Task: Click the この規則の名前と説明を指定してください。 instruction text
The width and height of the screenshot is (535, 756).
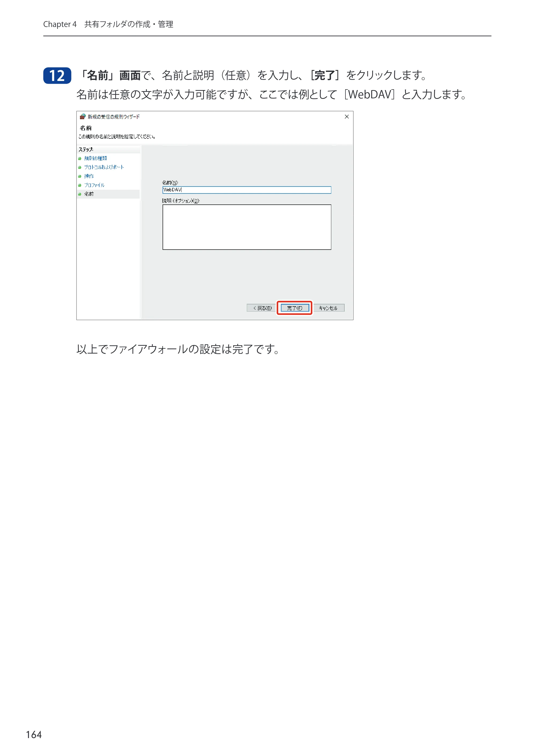Action: (117, 137)
